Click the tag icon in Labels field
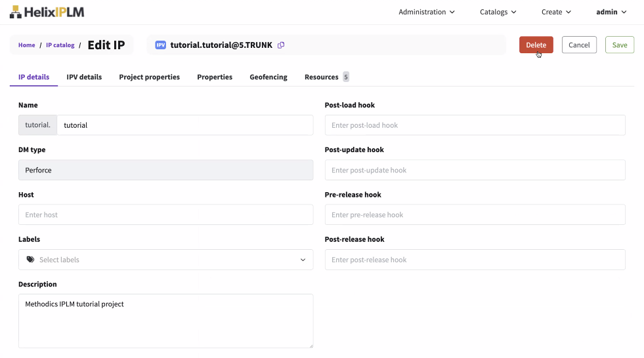 tap(30, 260)
